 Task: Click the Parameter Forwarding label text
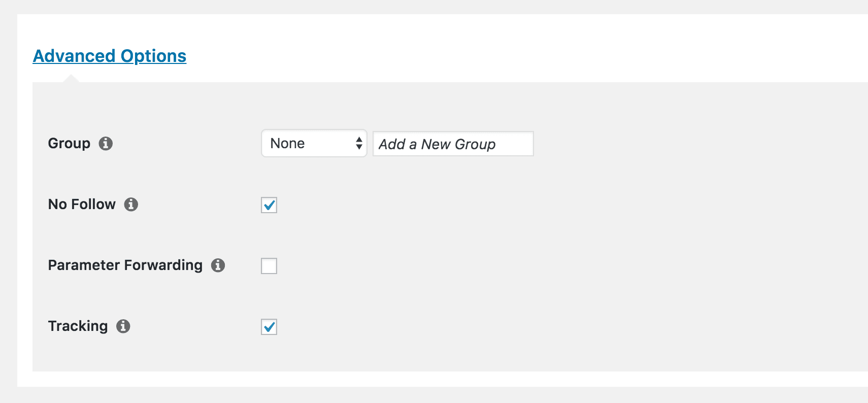point(125,265)
